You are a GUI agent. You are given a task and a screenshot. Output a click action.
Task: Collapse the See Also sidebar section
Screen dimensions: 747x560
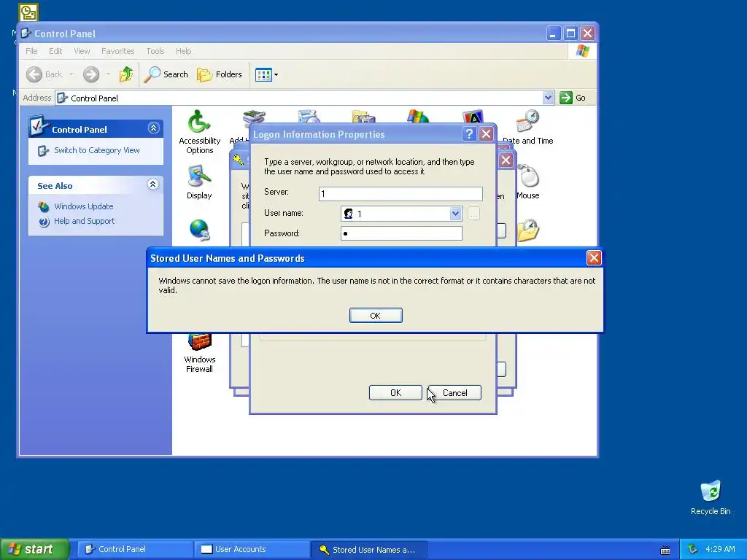pyautogui.click(x=153, y=184)
